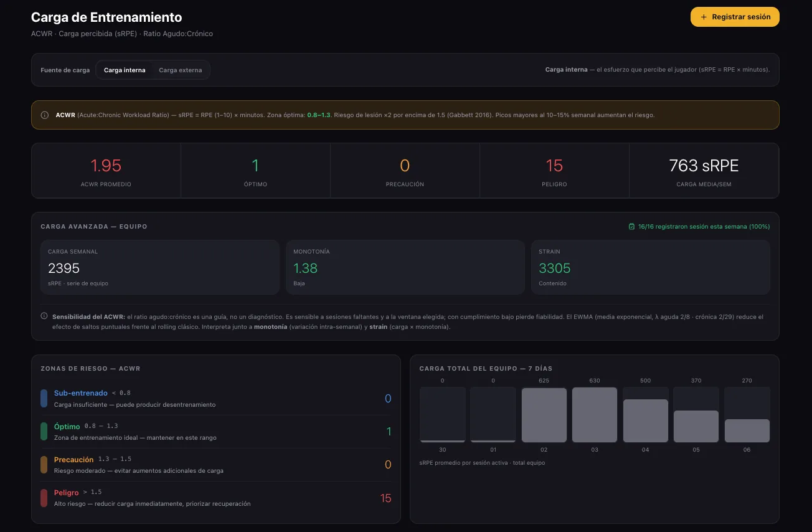
Task: Select the ACWR Promedio 1.95 card
Action: [x=106, y=171]
